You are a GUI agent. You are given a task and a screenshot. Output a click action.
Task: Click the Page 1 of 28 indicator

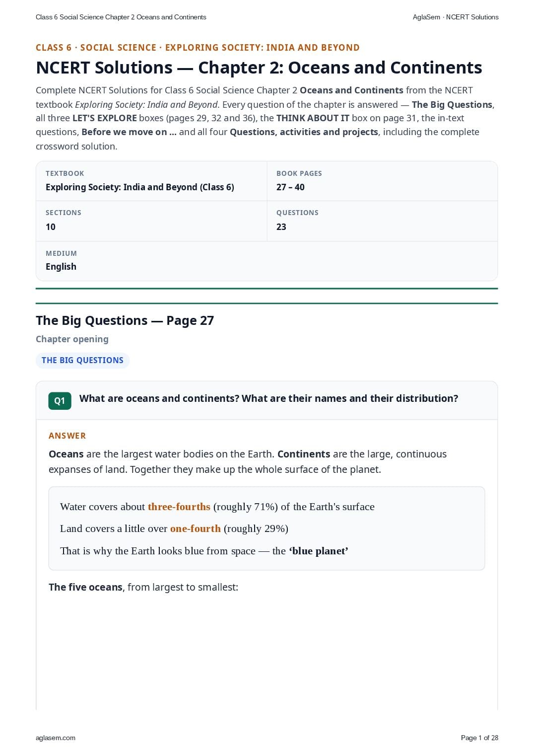pyautogui.click(x=479, y=738)
